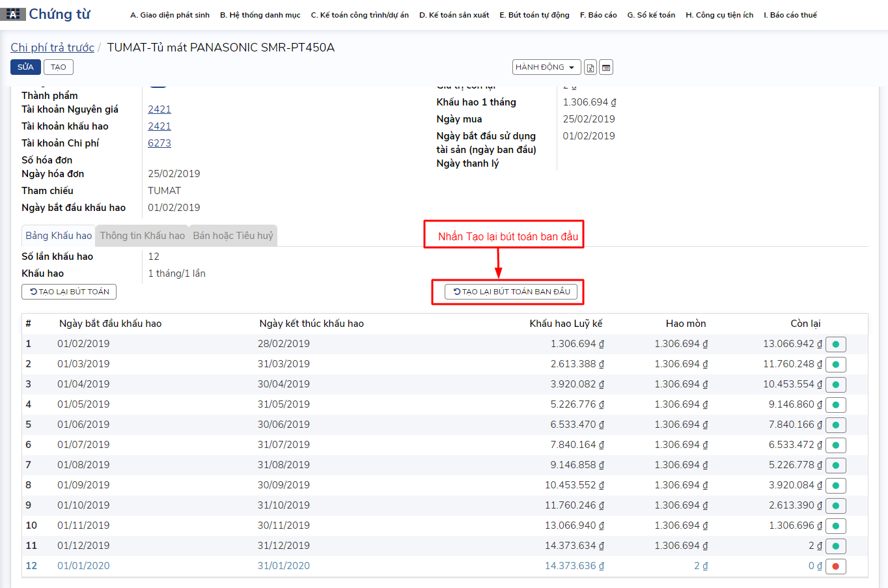Click green status dot for row 01/08/2019

pos(836,466)
